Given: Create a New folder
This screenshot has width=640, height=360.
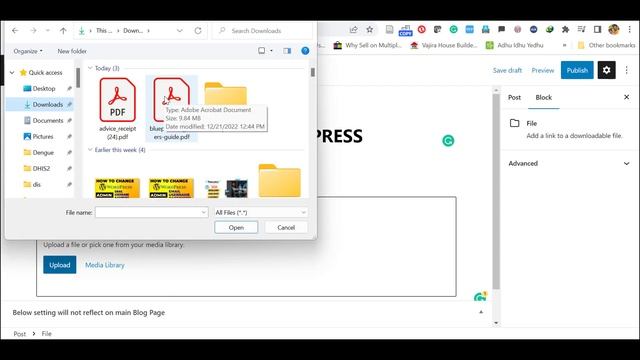Looking at the screenshot, I should pyautogui.click(x=72, y=51).
